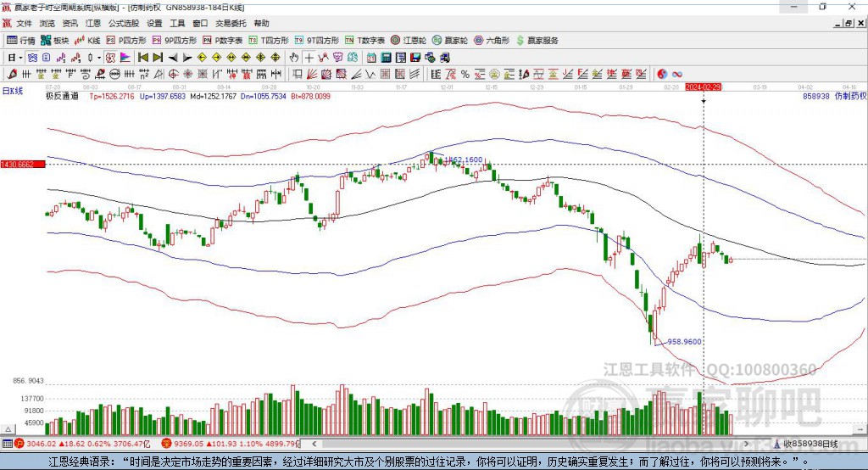Click the last yellow diamond four-arrow icon
This screenshot has width=868, height=470.
coord(275,58)
